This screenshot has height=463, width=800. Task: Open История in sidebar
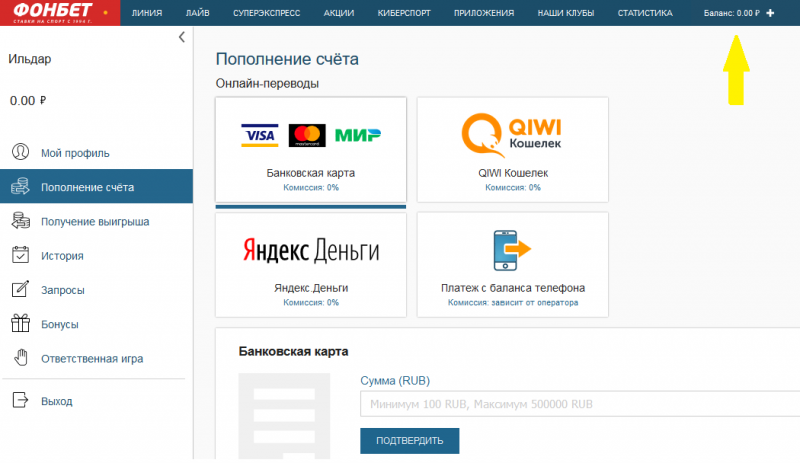(x=62, y=256)
